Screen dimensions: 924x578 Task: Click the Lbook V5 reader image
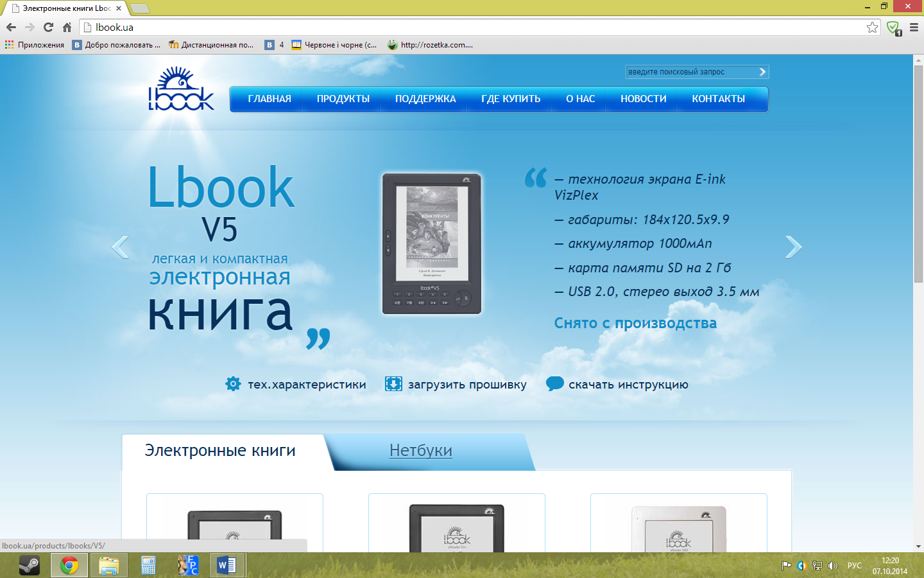431,243
